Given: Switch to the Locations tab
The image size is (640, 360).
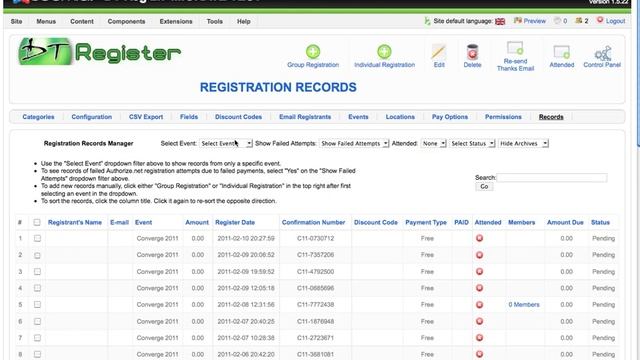Looking at the screenshot, I should [400, 117].
